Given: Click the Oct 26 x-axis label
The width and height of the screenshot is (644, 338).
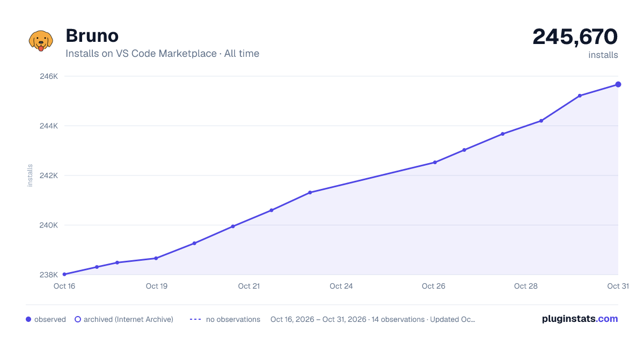Looking at the screenshot, I should pos(434,286).
